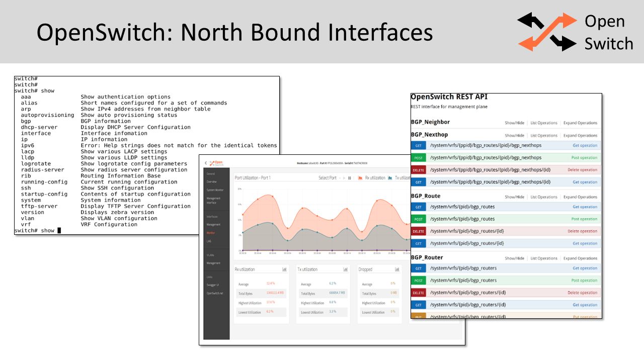The height and width of the screenshot is (362, 644).
Task: Open Management Interface in the sidebar
Action: tap(213, 200)
